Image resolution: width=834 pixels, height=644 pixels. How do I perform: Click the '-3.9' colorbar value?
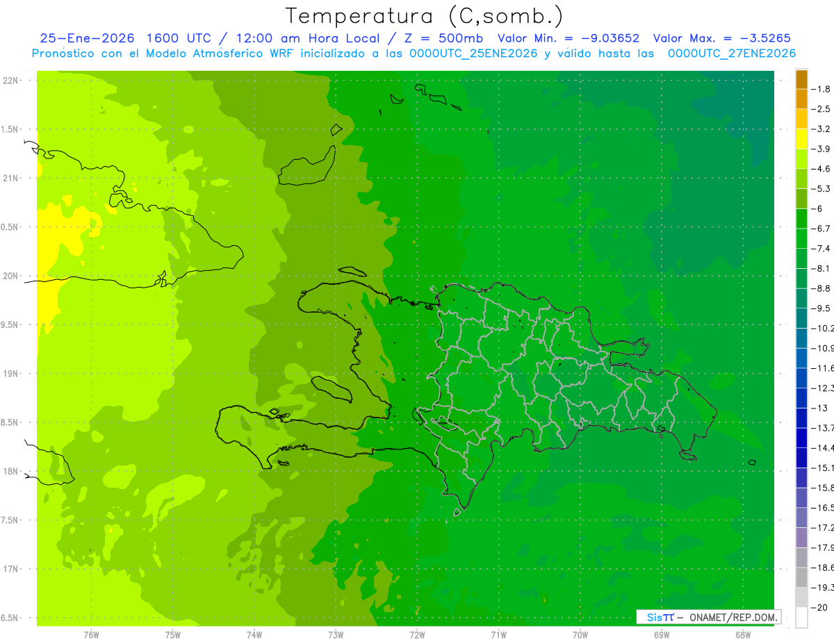pos(821,149)
